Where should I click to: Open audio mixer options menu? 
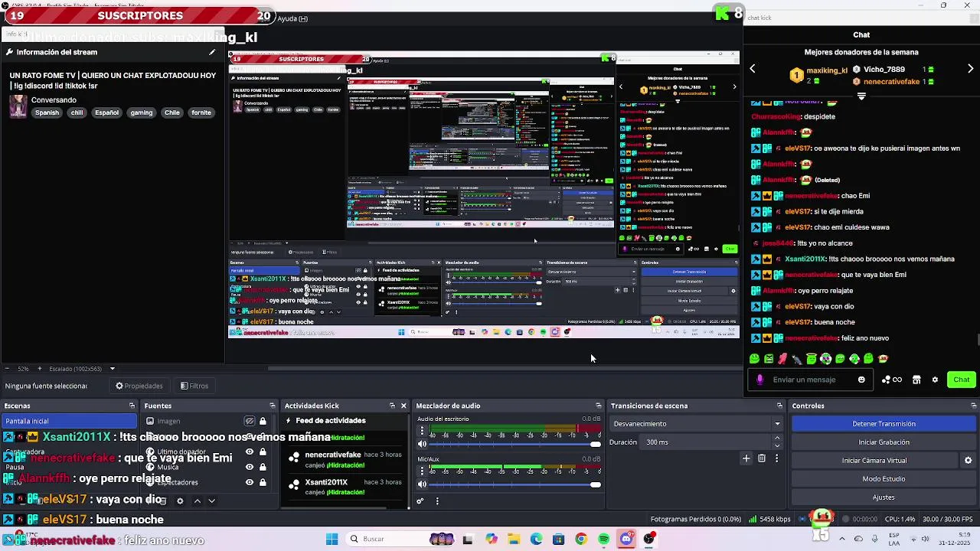point(437,501)
